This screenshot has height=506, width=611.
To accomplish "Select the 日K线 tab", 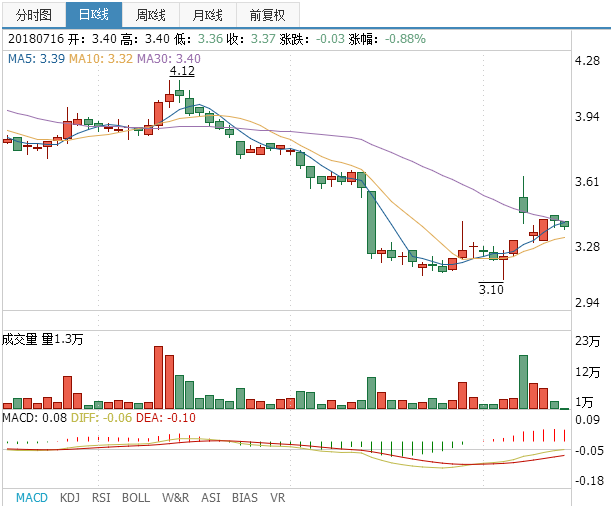I will [x=94, y=15].
